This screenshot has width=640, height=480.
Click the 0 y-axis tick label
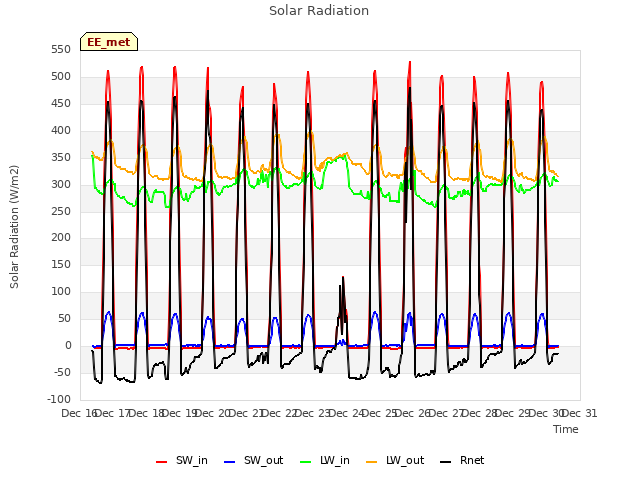coord(68,345)
